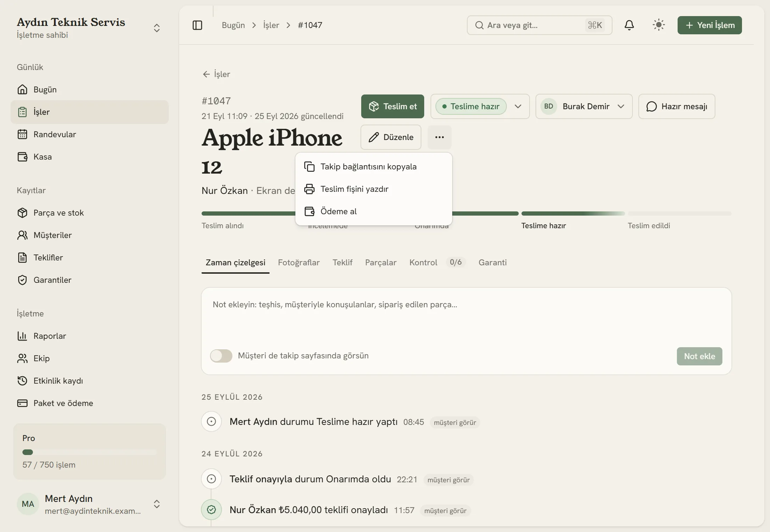Go back via İşler arrow link
Viewport: 770px width, 532px height.
(216, 74)
